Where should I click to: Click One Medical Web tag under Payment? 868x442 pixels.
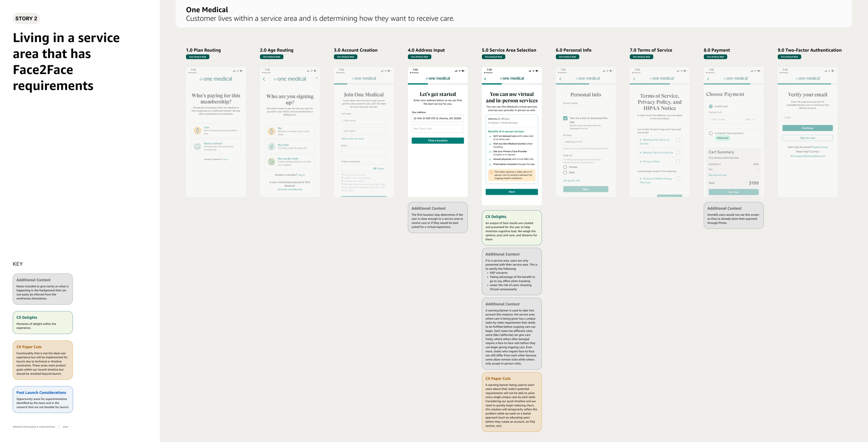tap(715, 57)
